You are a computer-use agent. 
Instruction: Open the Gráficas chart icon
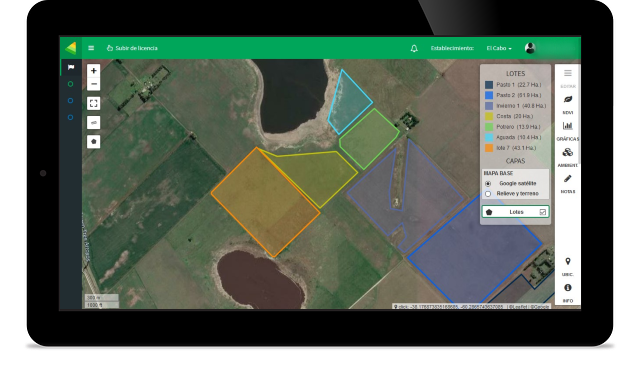(567, 126)
